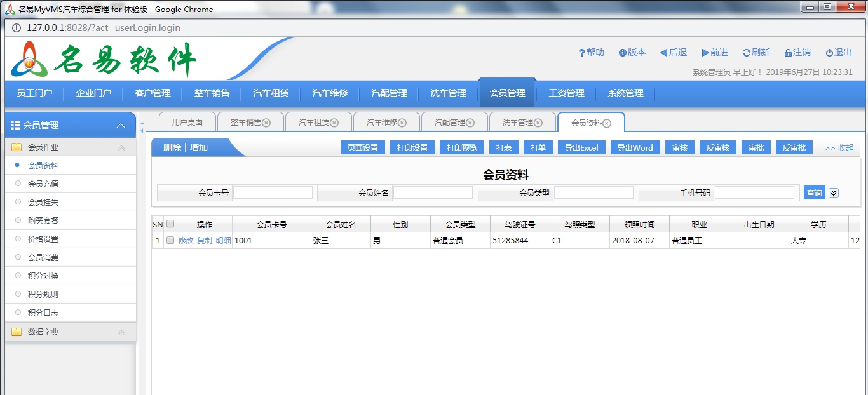868x395 pixels.
Task: Click inside the 会员卡号 input field
Action: click(273, 192)
